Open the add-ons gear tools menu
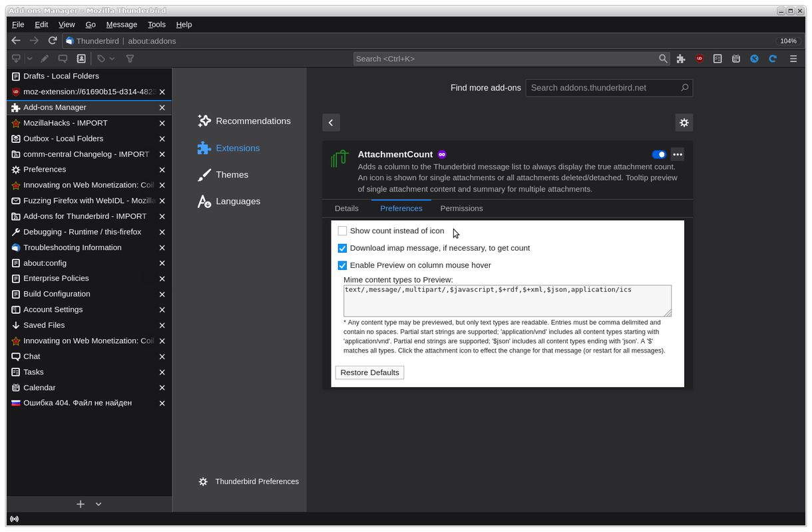Image resolution: width=812 pixels, height=532 pixels. point(684,122)
